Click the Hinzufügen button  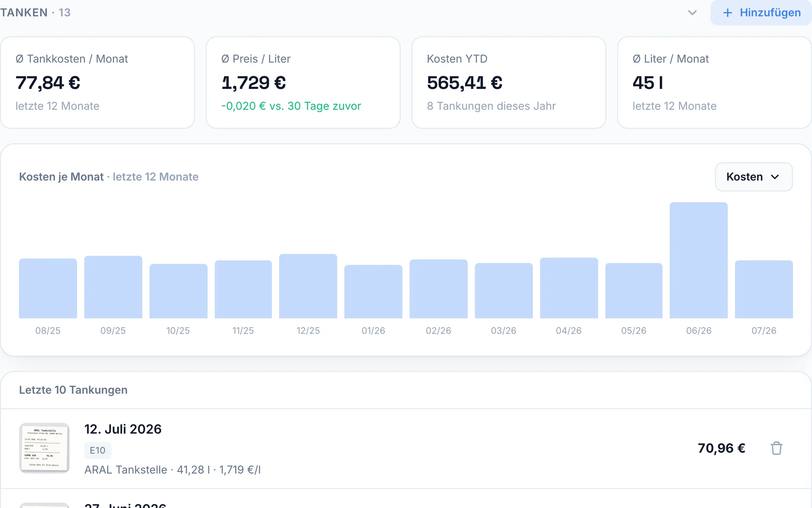pyautogui.click(x=761, y=13)
